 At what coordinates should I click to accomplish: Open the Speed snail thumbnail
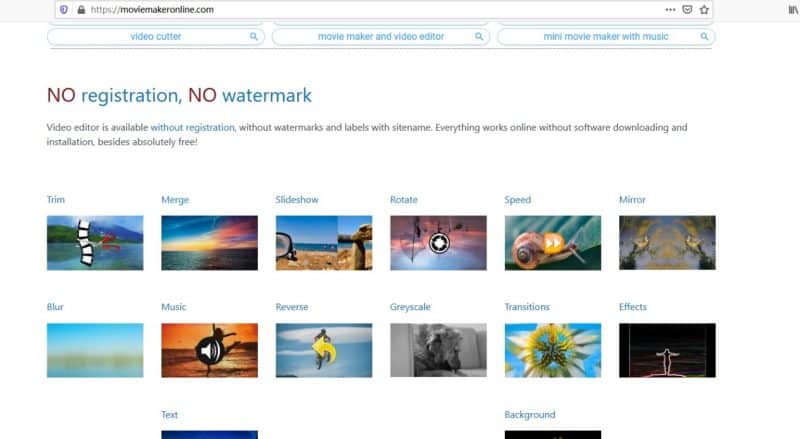point(553,243)
